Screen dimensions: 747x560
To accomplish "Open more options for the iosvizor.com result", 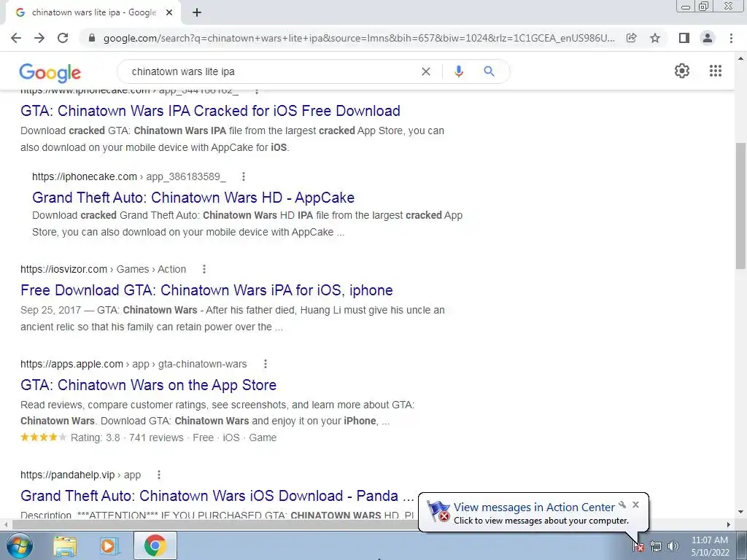I will [x=204, y=269].
